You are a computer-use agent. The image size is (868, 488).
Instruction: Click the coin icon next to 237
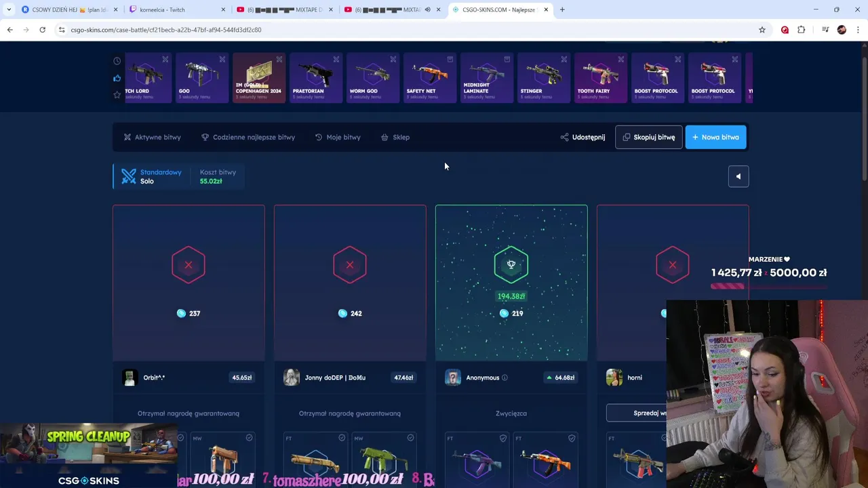coord(181,313)
